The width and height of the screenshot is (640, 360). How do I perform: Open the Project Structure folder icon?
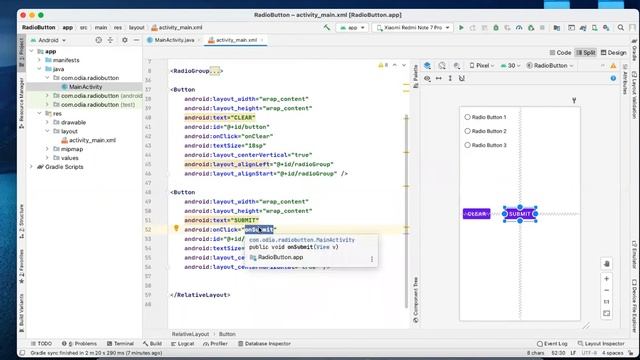556,28
